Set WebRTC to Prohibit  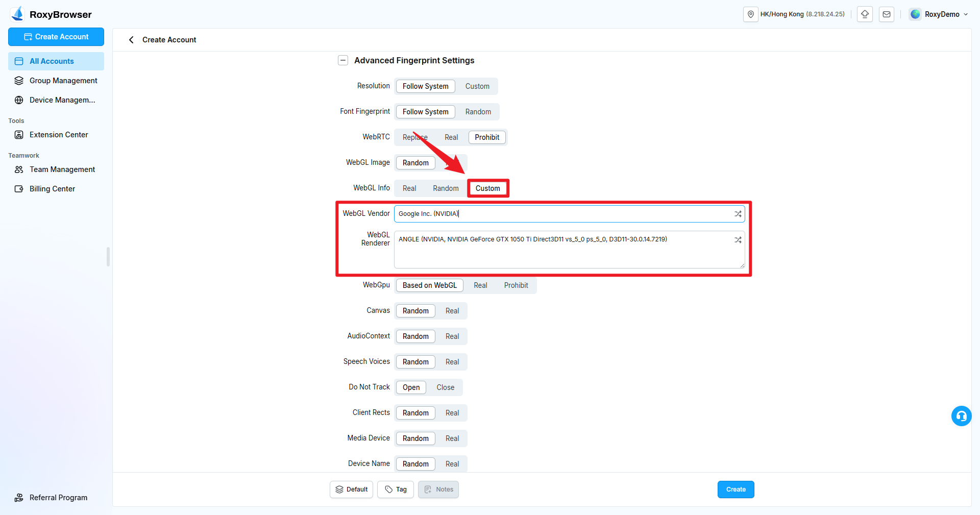tap(487, 137)
